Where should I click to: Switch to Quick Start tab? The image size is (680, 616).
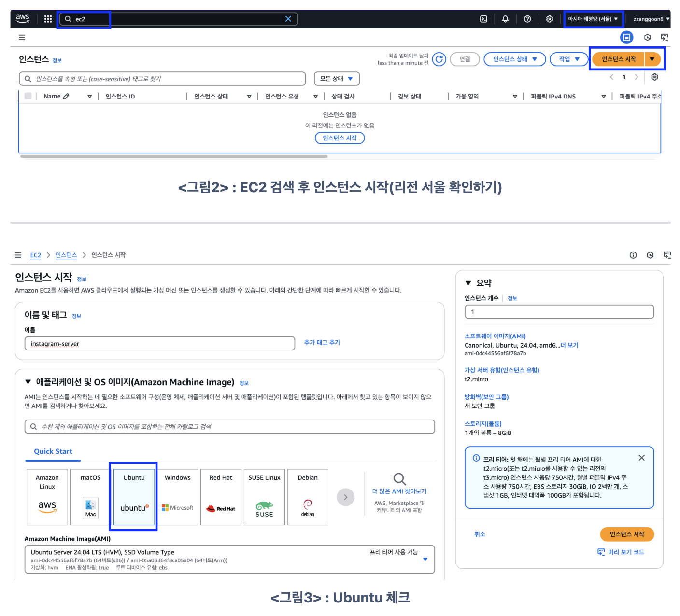click(53, 451)
